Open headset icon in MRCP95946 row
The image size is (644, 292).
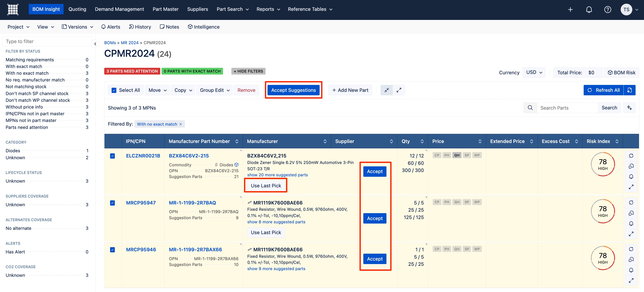tap(631, 260)
